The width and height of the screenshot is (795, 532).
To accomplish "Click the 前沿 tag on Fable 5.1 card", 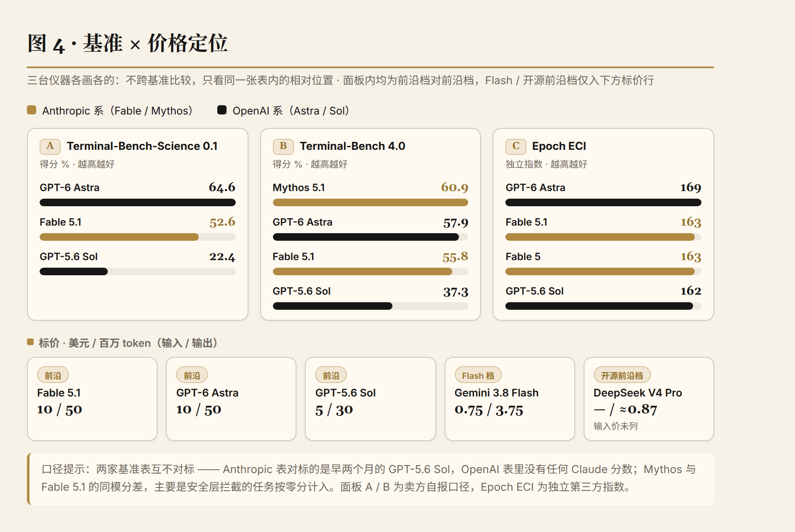I will (x=53, y=375).
